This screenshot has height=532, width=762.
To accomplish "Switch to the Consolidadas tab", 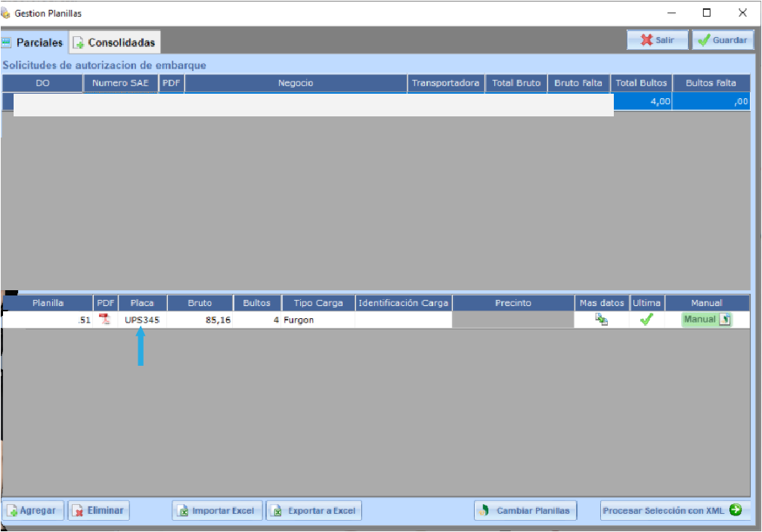I will coord(115,42).
